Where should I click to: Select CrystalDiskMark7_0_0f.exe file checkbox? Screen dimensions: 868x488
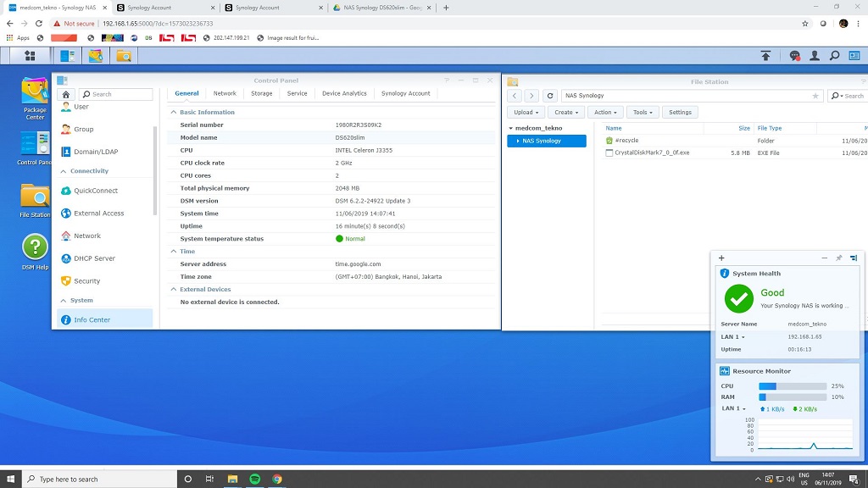[x=609, y=153]
